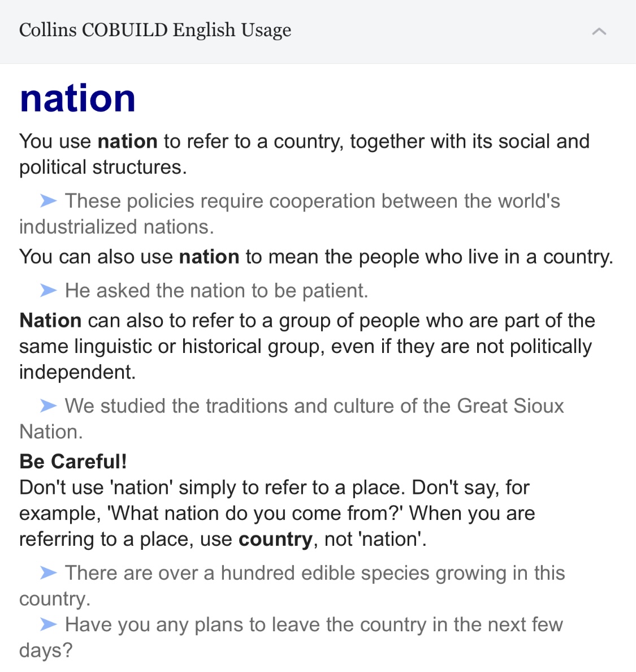Screen dimensions: 636x672
Task: Select the Be Careful! heading
Action: [x=73, y=462]
